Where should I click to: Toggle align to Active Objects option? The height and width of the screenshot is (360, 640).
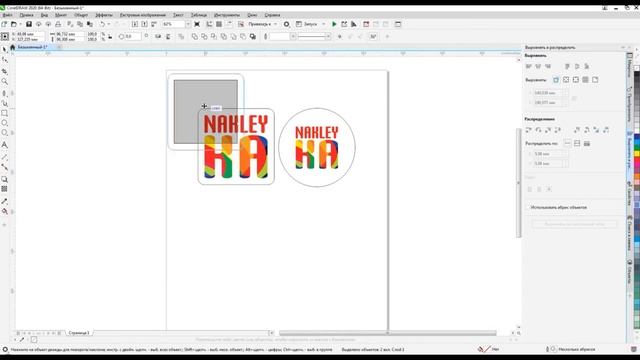pos(556,80)
